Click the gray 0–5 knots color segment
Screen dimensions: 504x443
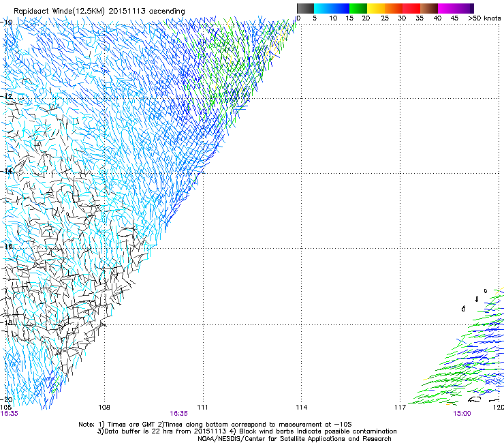click(305, 8)
